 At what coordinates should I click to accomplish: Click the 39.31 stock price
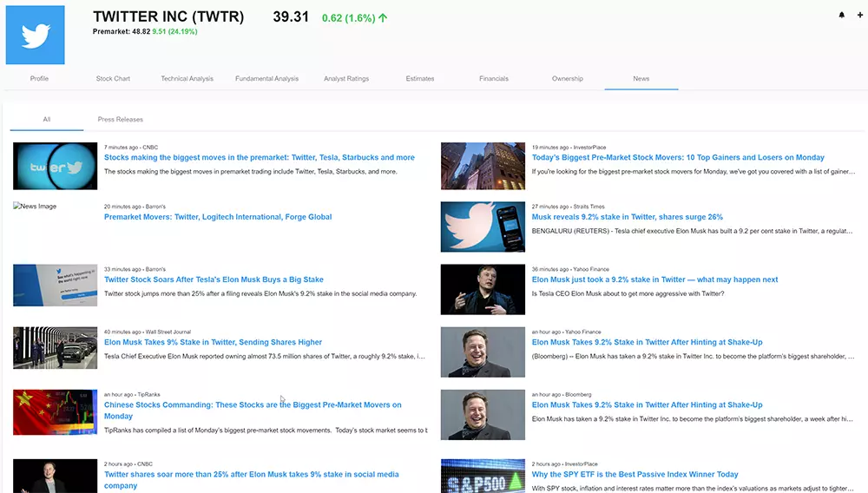pyautogui.click(x=291, y=17)
